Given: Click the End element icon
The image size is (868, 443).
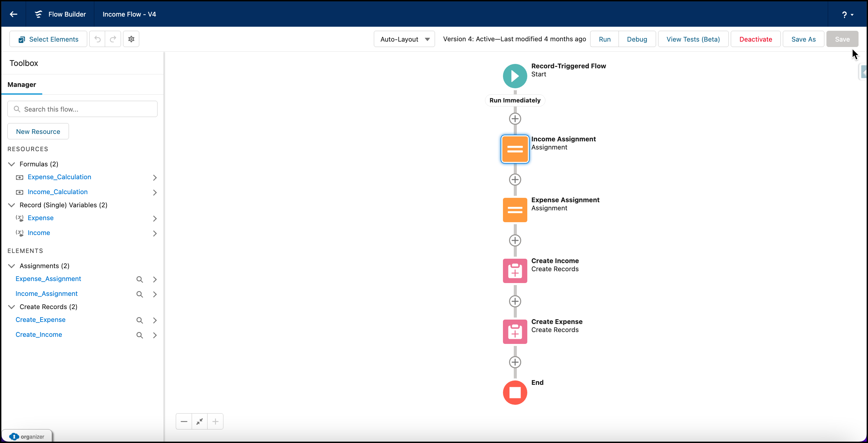Looking at the screenshot, I should [x=515, y=393].
